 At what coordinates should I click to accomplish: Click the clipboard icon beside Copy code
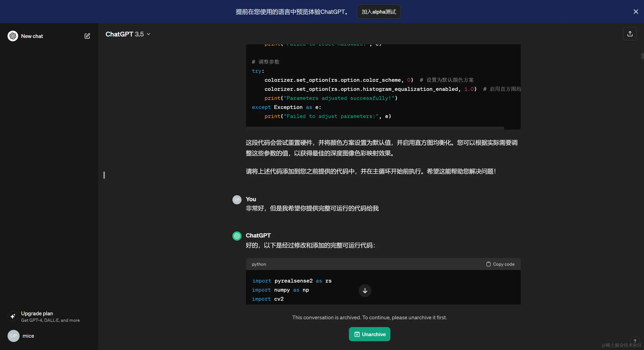pos(488,264)
